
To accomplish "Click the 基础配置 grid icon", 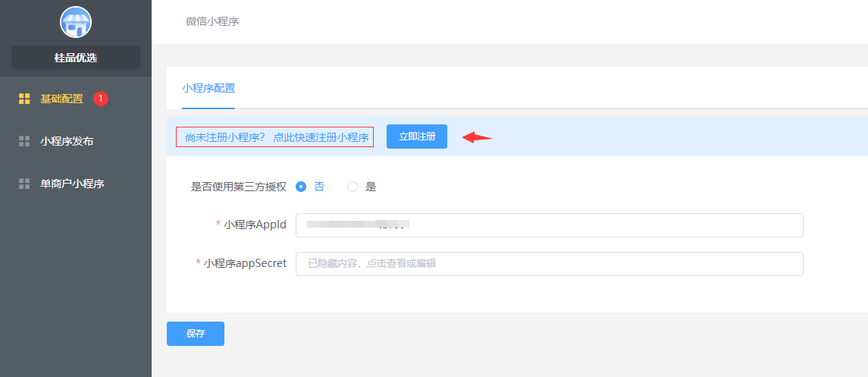I will click(24, 99).
